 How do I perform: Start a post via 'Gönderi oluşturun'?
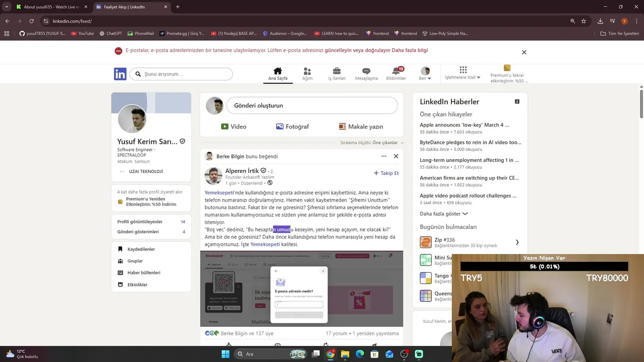click(x=312, y=106)
